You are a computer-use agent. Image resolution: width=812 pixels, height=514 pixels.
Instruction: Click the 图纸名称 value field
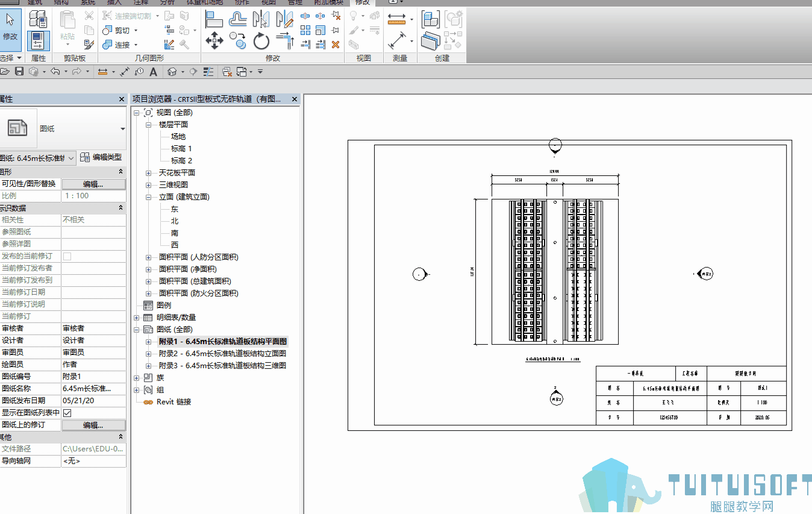click(93, 389)
